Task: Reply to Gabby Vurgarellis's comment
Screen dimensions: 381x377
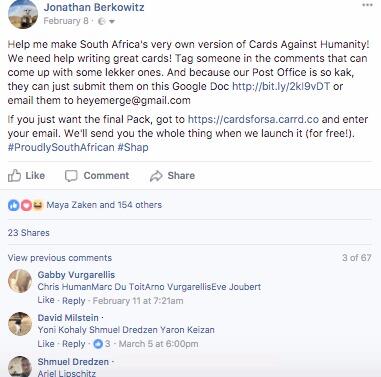Action: pos(73,301)
